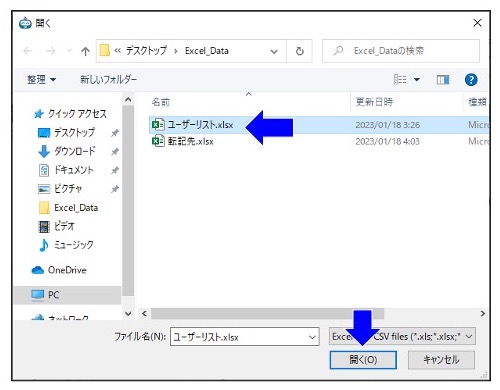Click the Excel_Dataの検索 search box

tap(401, 51)
